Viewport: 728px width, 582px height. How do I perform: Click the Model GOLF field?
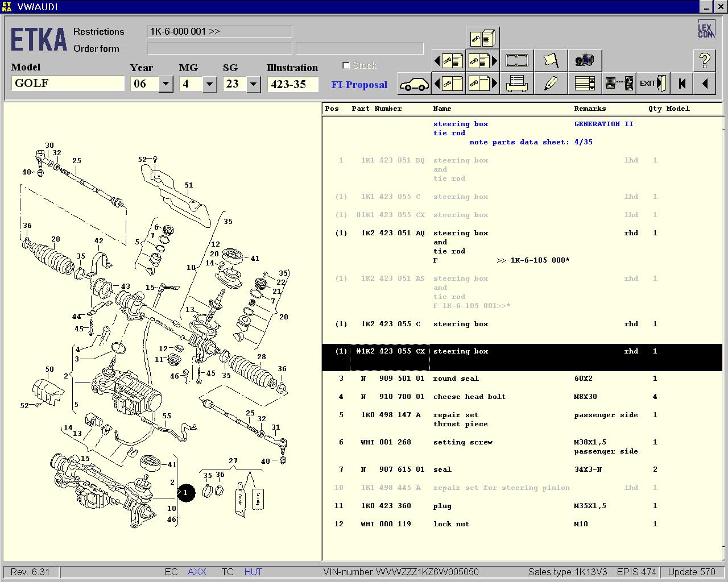68,84
